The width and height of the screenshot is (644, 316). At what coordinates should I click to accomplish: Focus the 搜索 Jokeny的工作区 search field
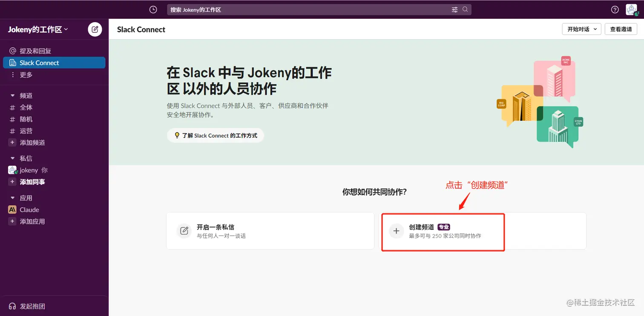[319, 9]
